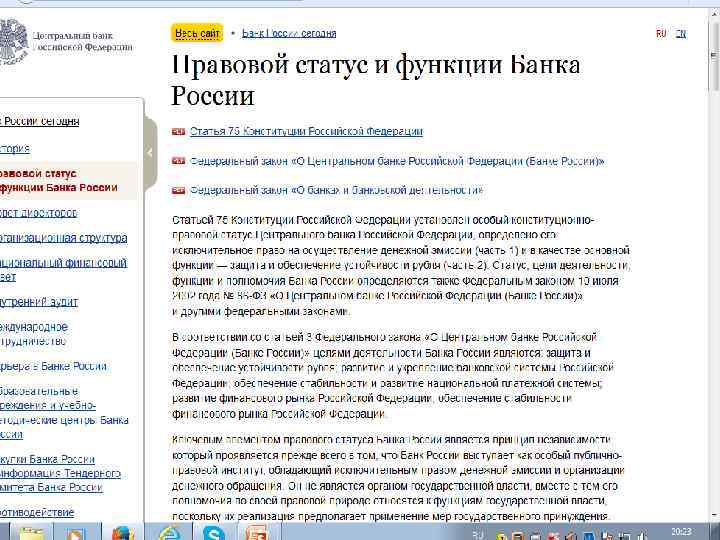Open the Статья 75 Конституции Российской Федерации link
This screenshot has height=540, width=720.
tap(306, 131)
